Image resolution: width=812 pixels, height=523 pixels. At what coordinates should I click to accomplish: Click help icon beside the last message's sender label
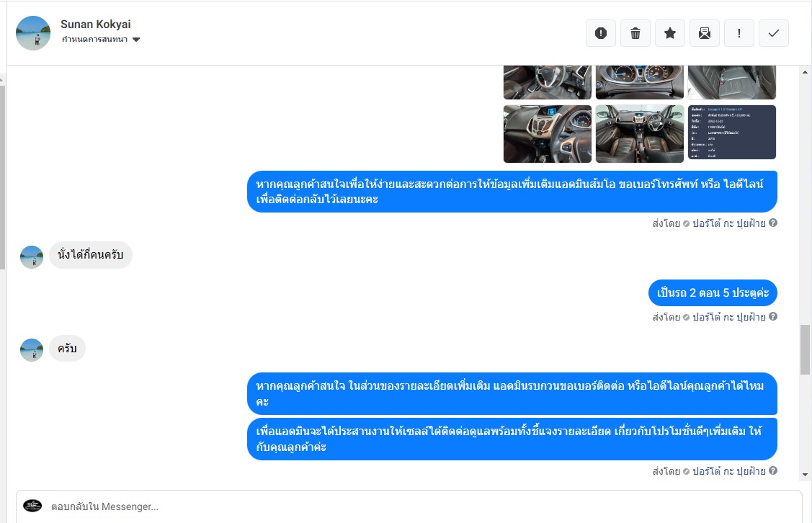click(772, 470)
